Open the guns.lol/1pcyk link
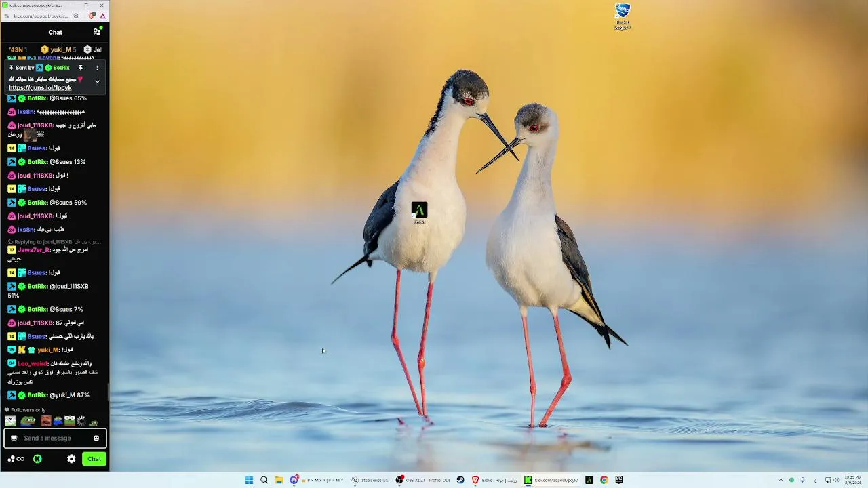Image resolution: width=868 pixels, height=488 pixels. [x=40, y=88]
